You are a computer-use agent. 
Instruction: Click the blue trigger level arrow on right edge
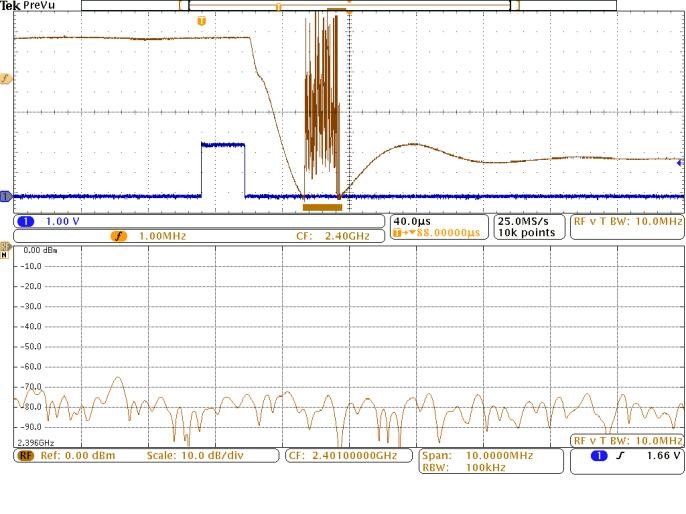(x=680, y=162)
